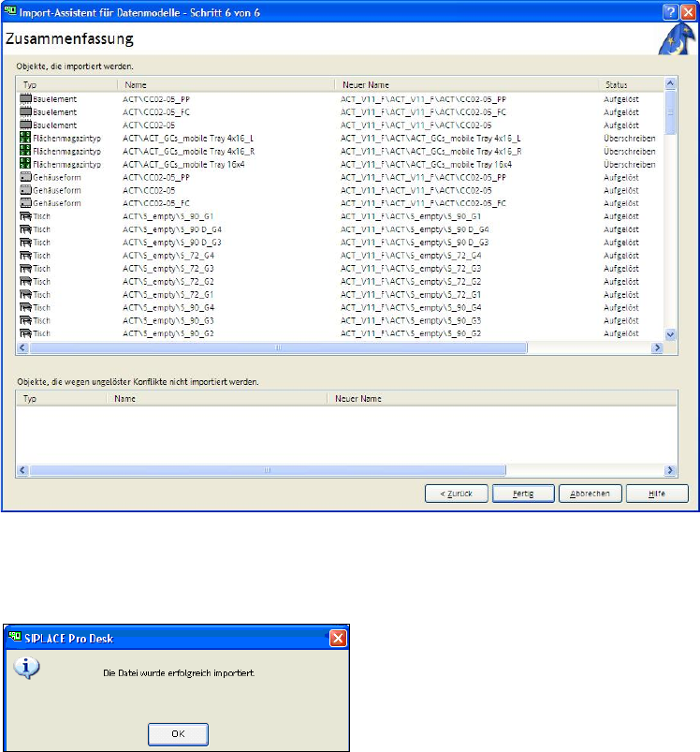This screenshot has height=752, width=700.
Task: Click left arrow of conflicts list scrollbar
Action: click(22, 470)
